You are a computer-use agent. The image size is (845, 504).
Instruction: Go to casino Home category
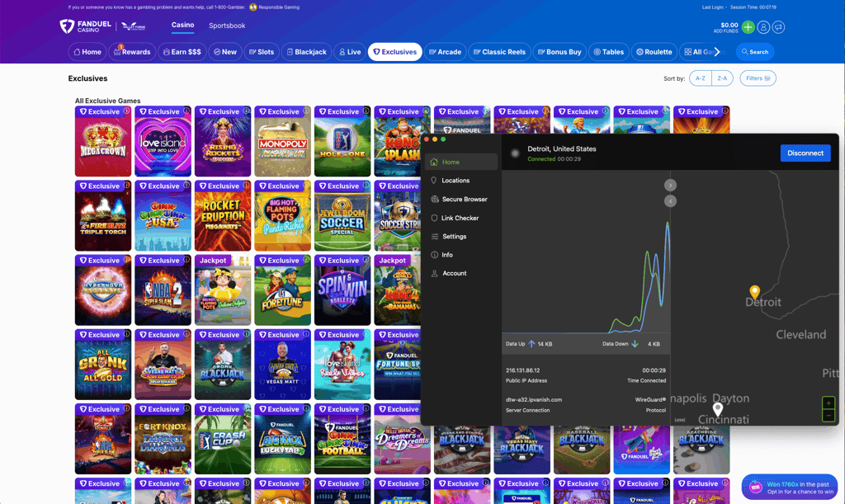coord(87,52)
